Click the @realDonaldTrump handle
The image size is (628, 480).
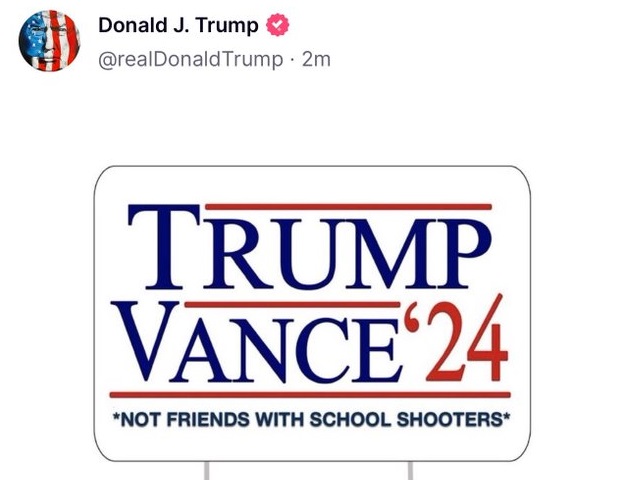tap(190, 59)
